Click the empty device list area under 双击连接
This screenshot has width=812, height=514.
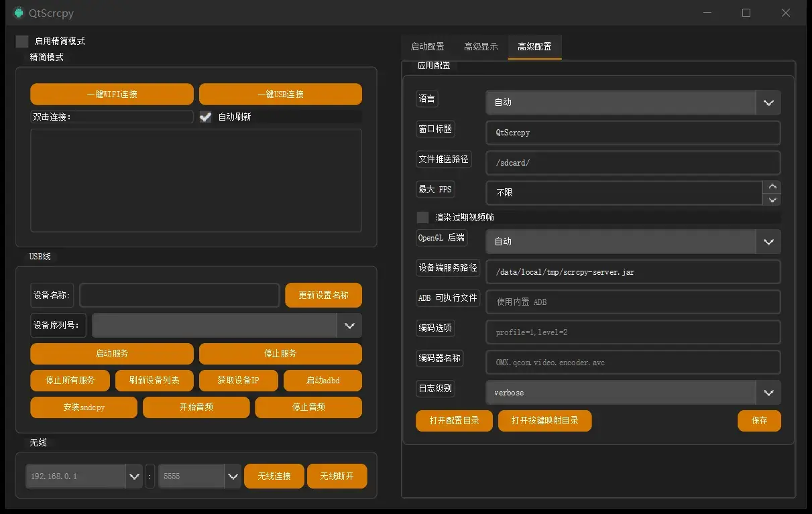point(196,180)
